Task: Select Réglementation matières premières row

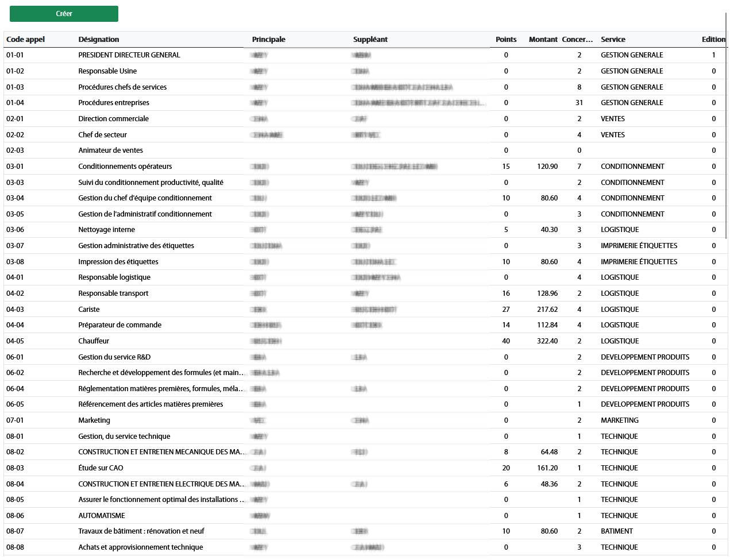Action: pyautogui.click(x=365, y=389)
